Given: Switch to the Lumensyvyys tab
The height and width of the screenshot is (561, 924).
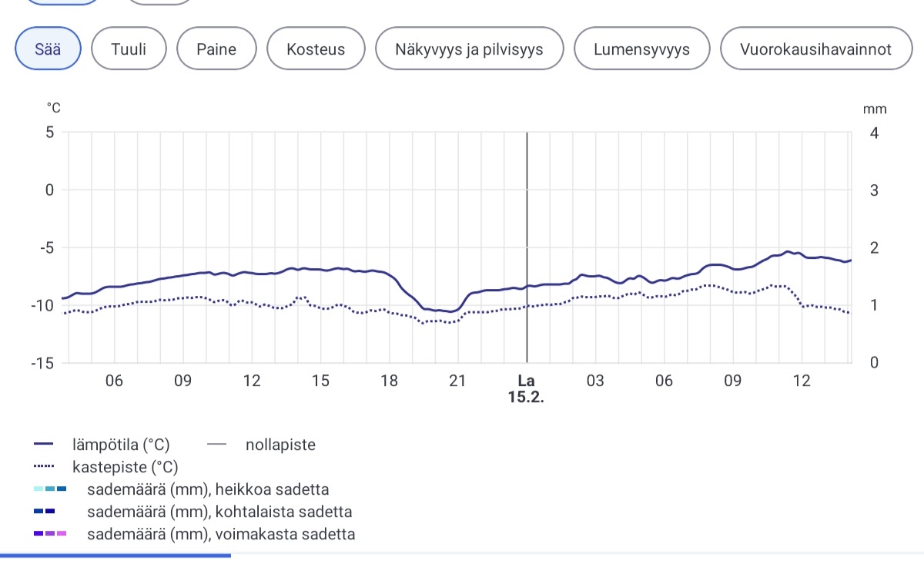Looking at the screenshot, I should 641,49.
